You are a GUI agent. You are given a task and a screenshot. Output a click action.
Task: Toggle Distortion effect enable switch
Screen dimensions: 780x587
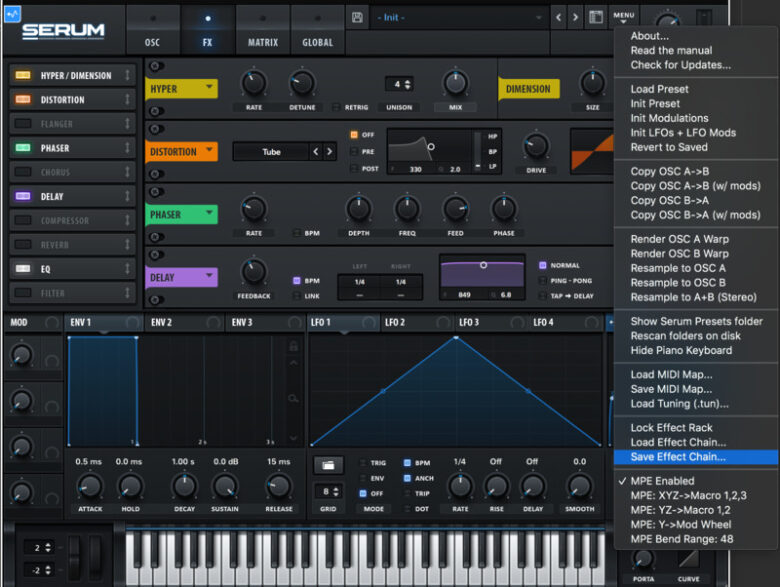(23, 99)
